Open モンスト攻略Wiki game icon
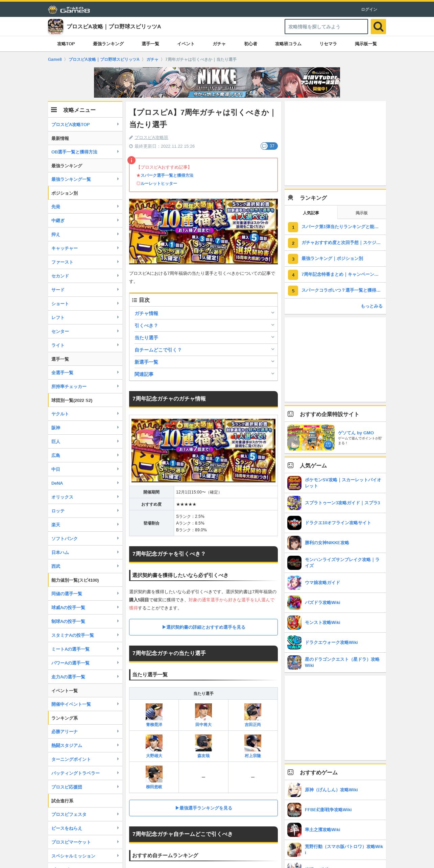Image resolution: width=434 pixels, height=868 pixels. click(x=294, y=623)
